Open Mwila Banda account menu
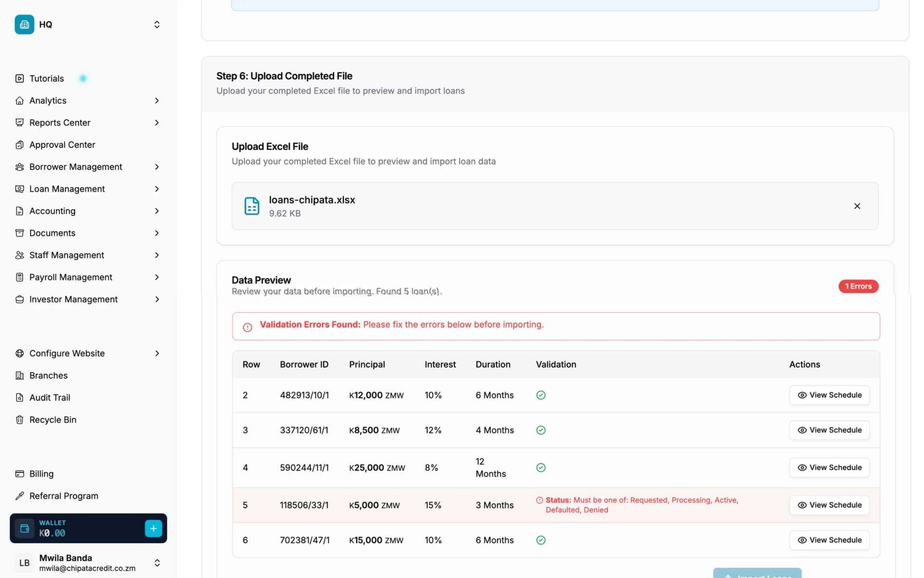The width and height of the screenshot is (924, 578). (x=89, y=563)
